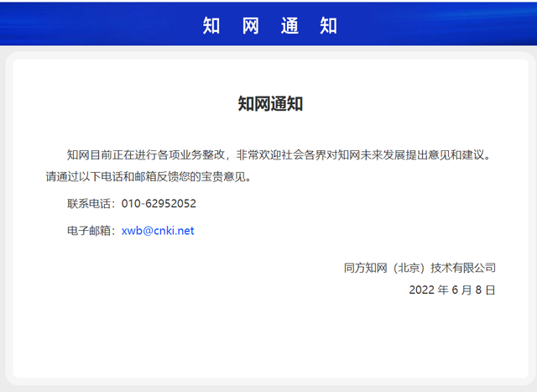The height and width of the screenshot is (392, 537).
Task: Click the year 2022 in the date
Action: (x=422, y=290)
